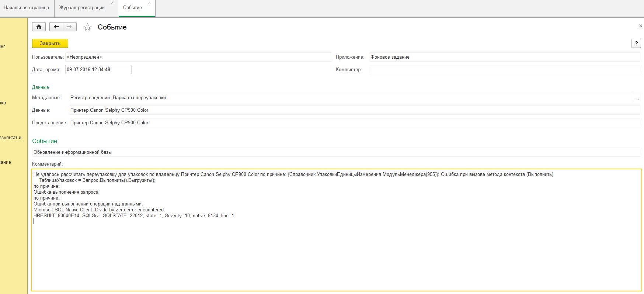Click the Представление field
Viewport: 644px width, 294px height.
click(354, 123)
